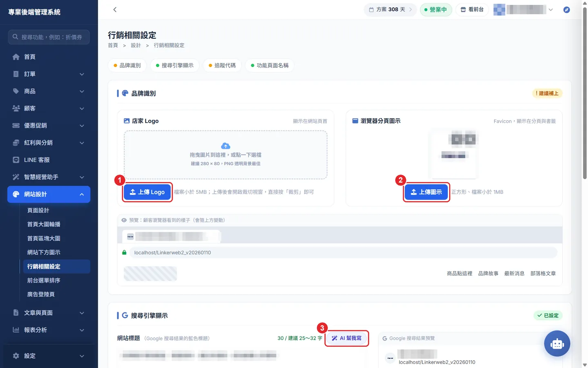
Task: Click the 商品 tag icon
Action: coord(16,91)
